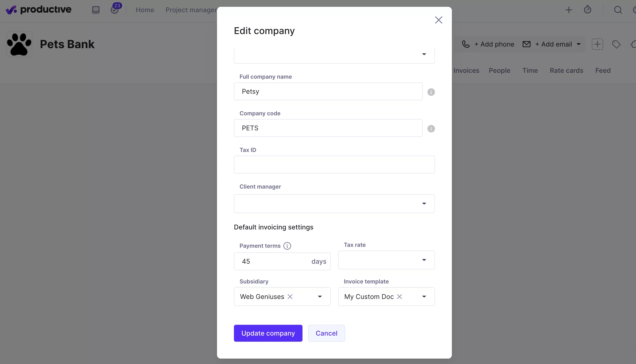Click the Pets Bank paw logo

click(x=19, y=44)
